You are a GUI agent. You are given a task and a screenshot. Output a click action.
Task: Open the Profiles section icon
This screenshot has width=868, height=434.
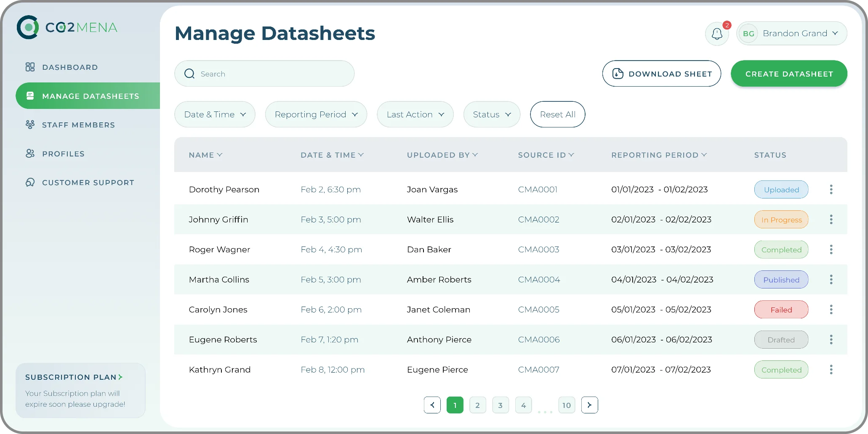click(30, 153)
